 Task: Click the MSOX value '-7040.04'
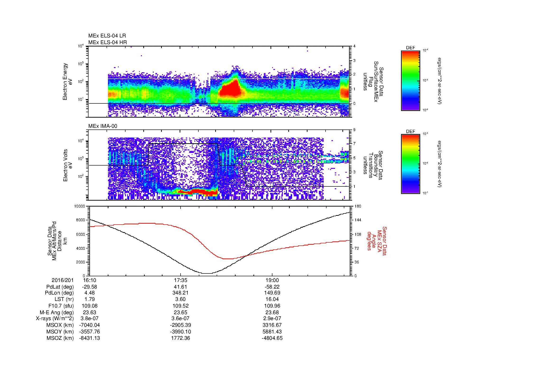pos(89,325)
